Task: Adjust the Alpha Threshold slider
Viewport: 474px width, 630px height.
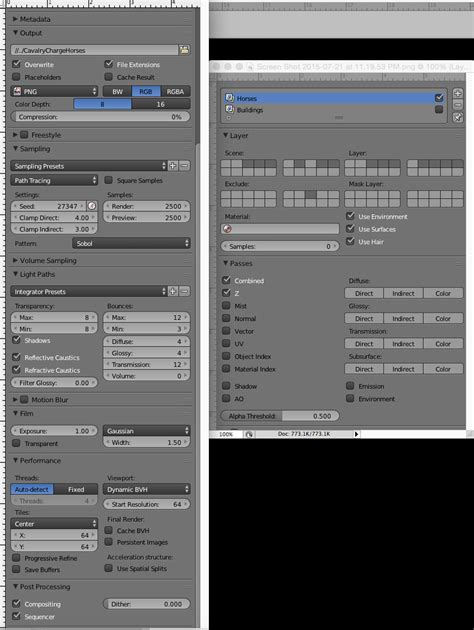Action: click(280, 416)
